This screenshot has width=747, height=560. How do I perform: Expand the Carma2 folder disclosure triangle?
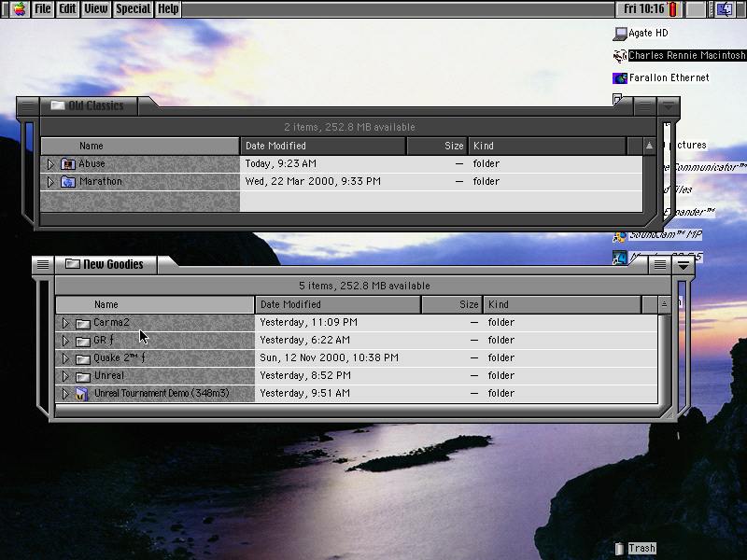(65, 323)
